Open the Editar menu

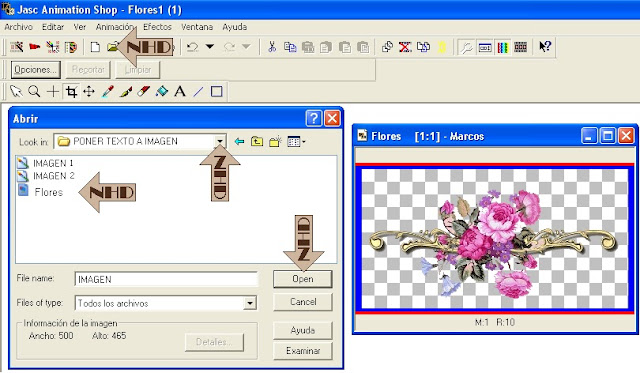click(x=53, y=27)
